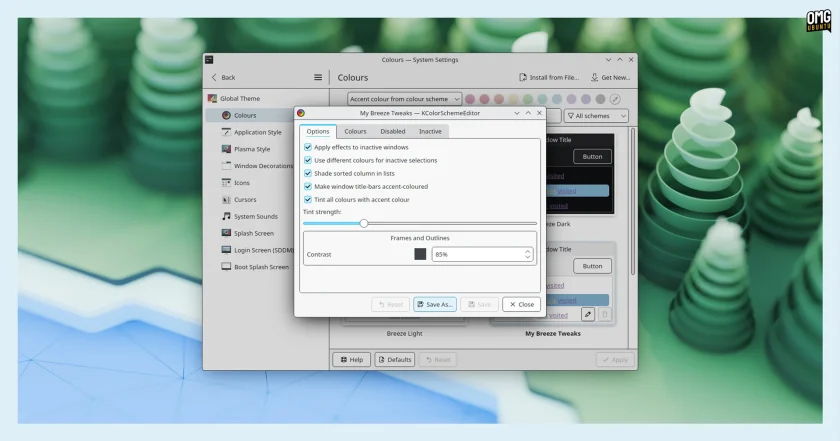Click the System Settings title bar app icon
Image resolution: width=840 pixels, height=441 pixels.
tap(209, 59)
